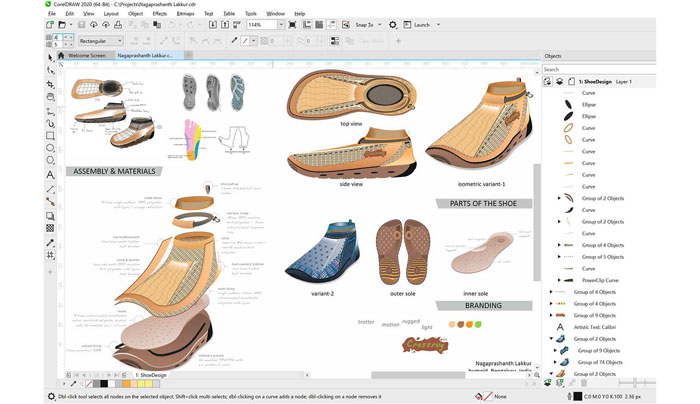Expand the PowerClip Curve tree item

(559, 282)
